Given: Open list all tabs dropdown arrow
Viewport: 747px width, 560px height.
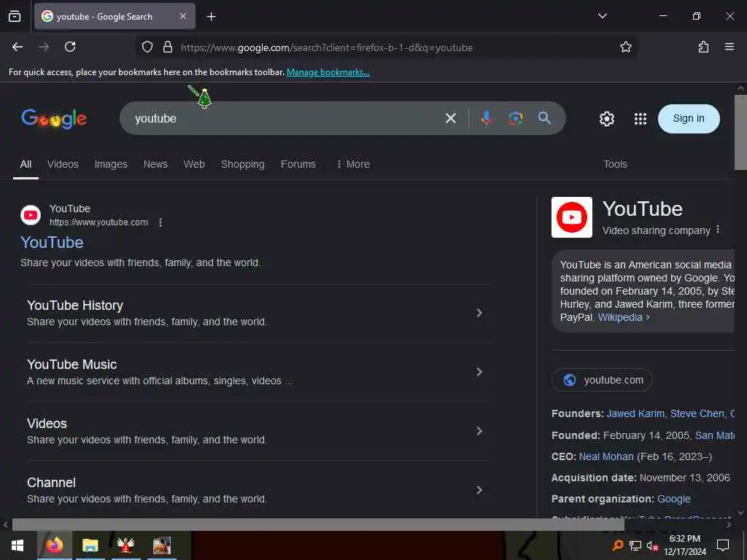Looking at the screenshot, I should point(602,16).
